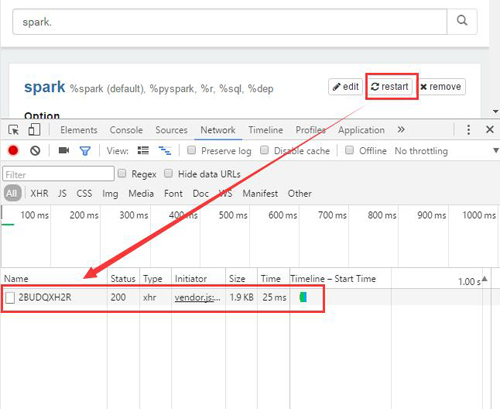Switch to the Console tab
This screenshot has width=500, height=409.
(x=126, y=130)
